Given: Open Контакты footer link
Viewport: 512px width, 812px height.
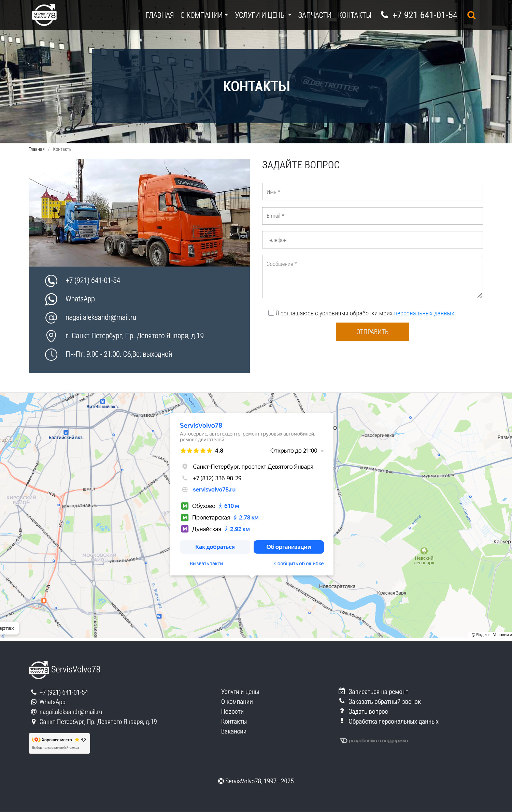Looking at the screenshot, I should coord(234,722).
